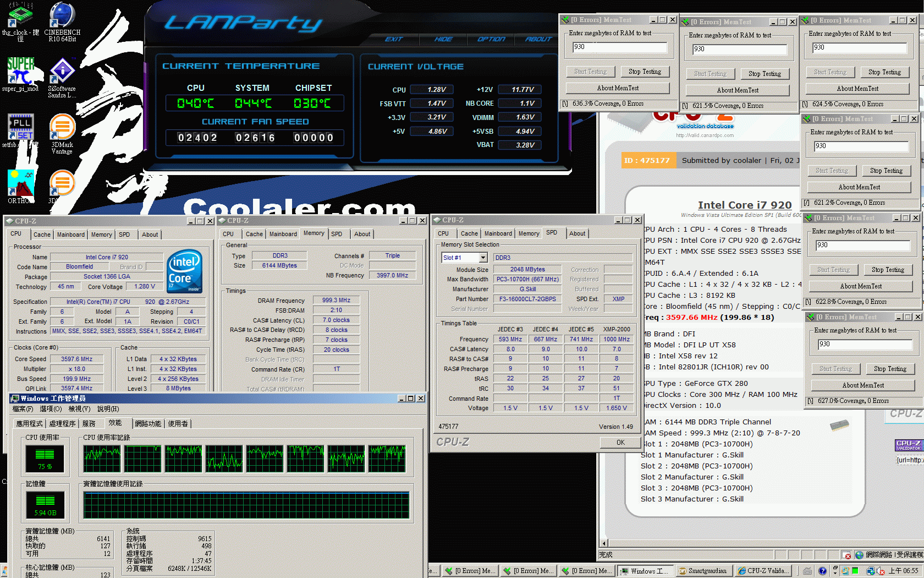This screenshot has height=578, width=924.
Task: Click About MemTest in the 627.0% Coverage window
Action: click(863, 385)
